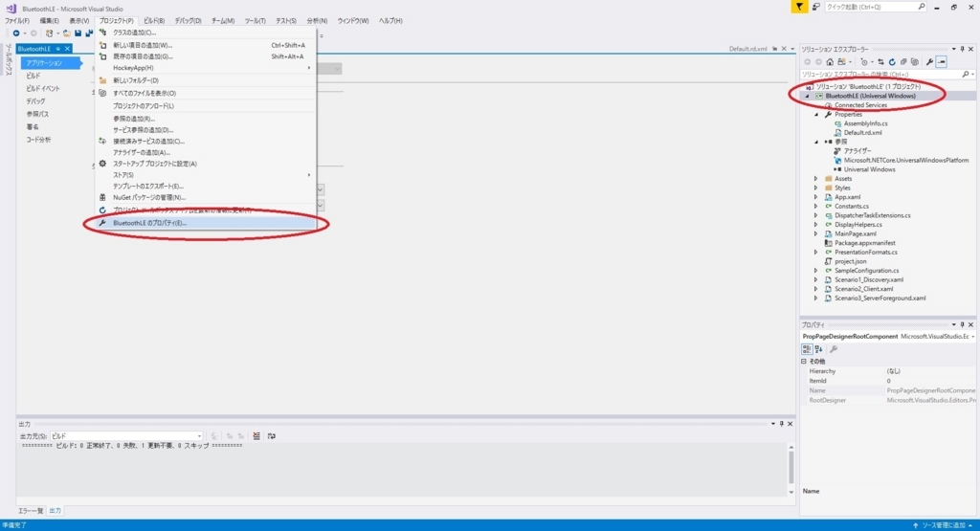Pin the BluetoothLE document tab
This screenshot has width=980, height=531.
coord(58,49)
